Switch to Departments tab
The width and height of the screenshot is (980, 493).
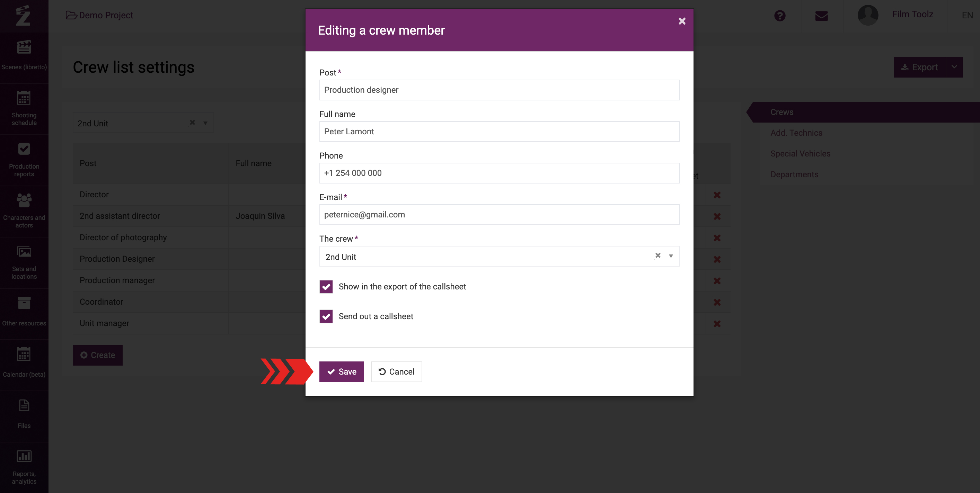(x=794, y=174)
